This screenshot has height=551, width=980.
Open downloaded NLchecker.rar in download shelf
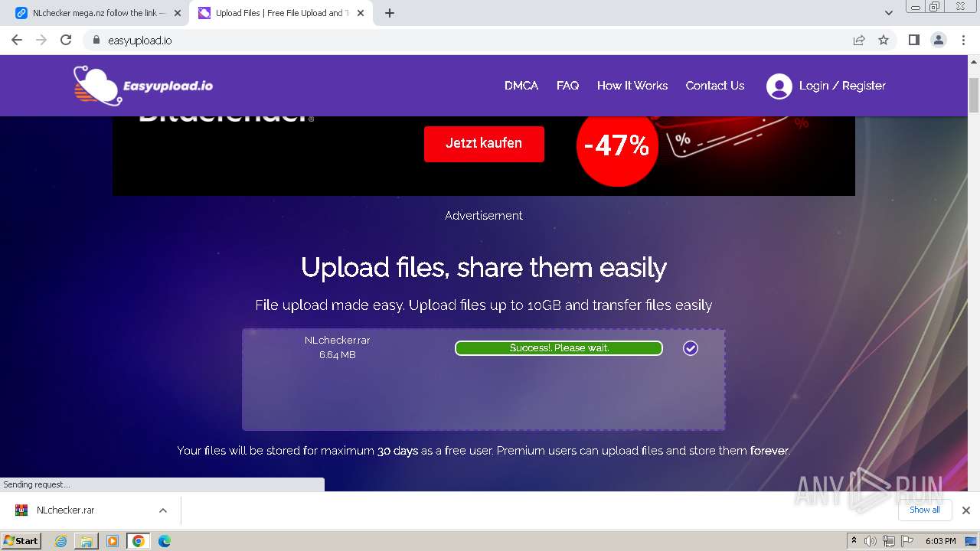tap(66, 510)
